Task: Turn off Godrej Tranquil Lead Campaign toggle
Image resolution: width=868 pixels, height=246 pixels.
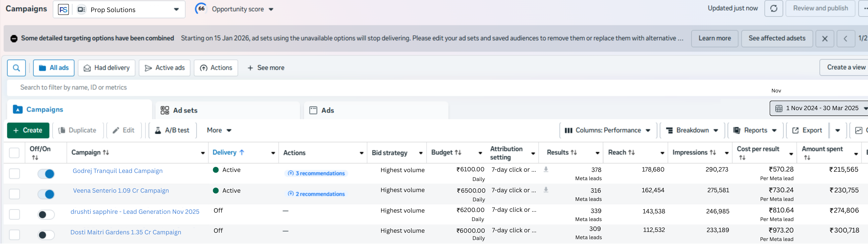Action: pyautogui.click(x=46, y=174)
